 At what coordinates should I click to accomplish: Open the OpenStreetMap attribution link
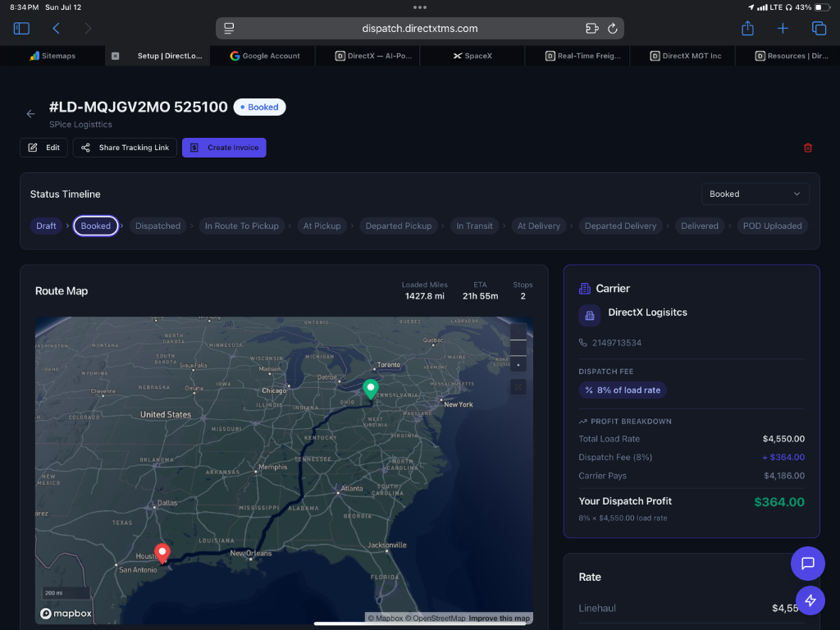pos(435,619)
